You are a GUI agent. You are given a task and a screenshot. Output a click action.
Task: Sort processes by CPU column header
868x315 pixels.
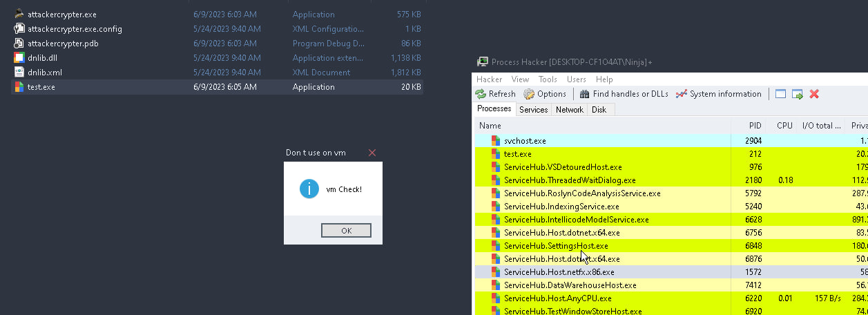tap(781, 126)
